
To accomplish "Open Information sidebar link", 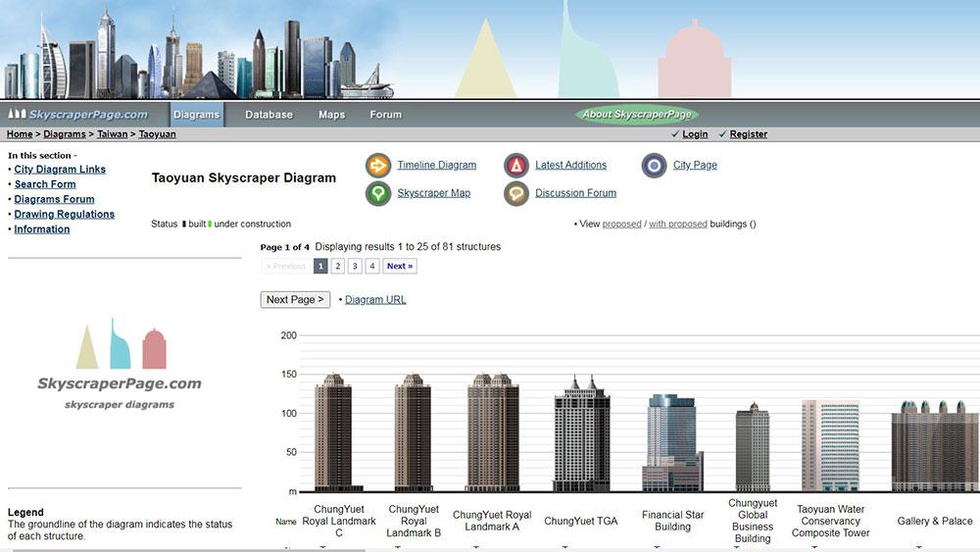I will click(x=42, y=229).
